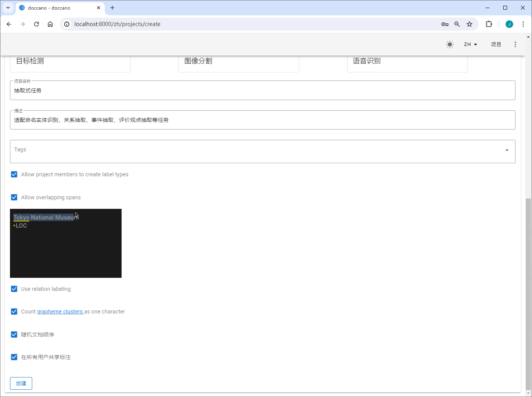Screen dimensions: 532x397
Task: Select the 项目 menu item
Action: click(496, 44)
